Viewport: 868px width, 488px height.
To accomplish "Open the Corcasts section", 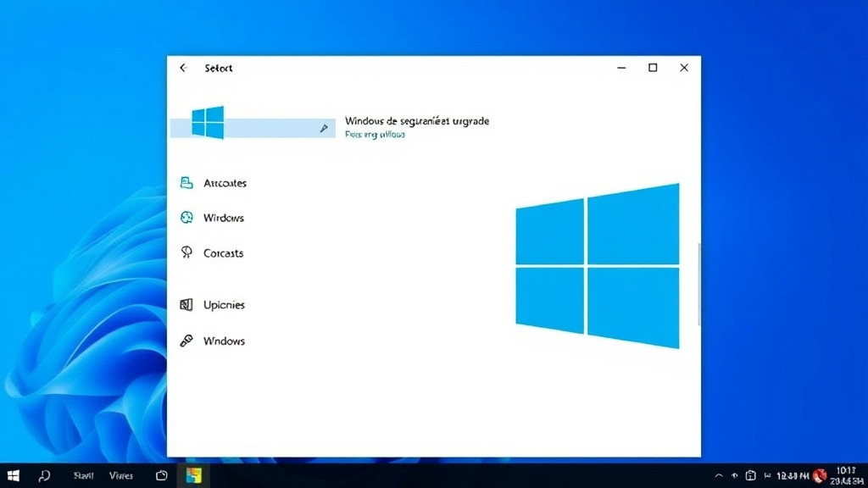I will [x=212, y=252].
